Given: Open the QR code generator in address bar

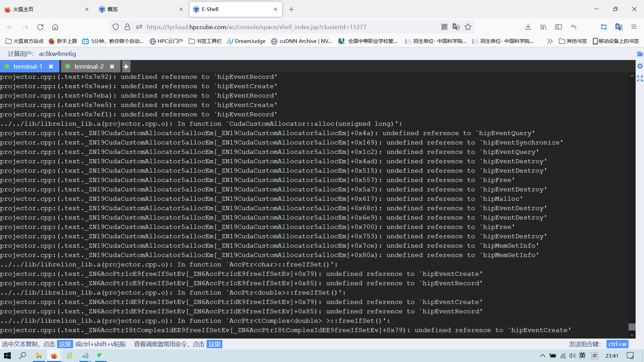Looking at the screenshot, I should click(x=444, y=27).
